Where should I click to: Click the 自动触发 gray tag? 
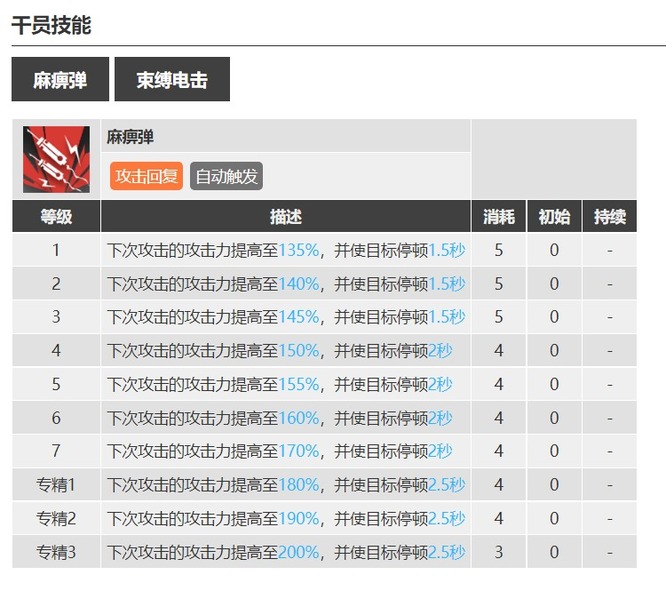(x=226, y=175)
